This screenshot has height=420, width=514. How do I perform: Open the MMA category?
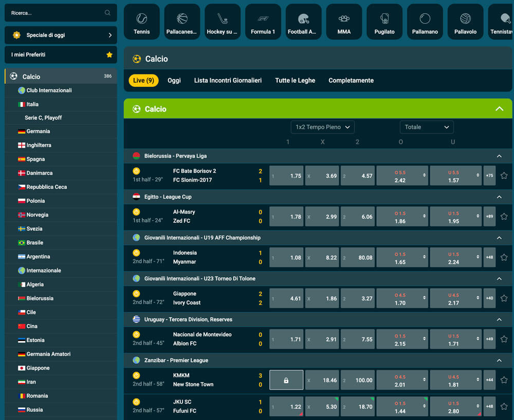pyautogui.click(x=344, y=22)
